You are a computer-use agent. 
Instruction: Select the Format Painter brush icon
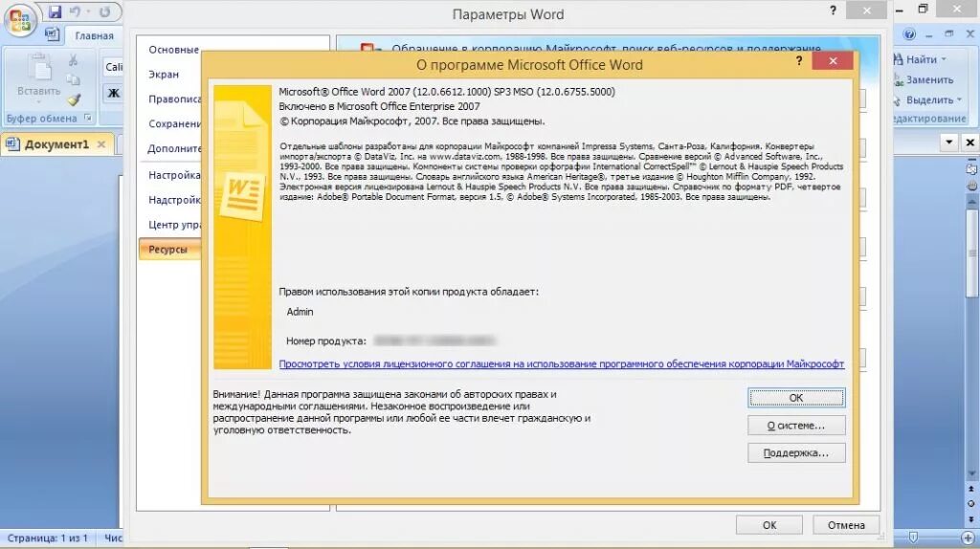tap(74, 99)
